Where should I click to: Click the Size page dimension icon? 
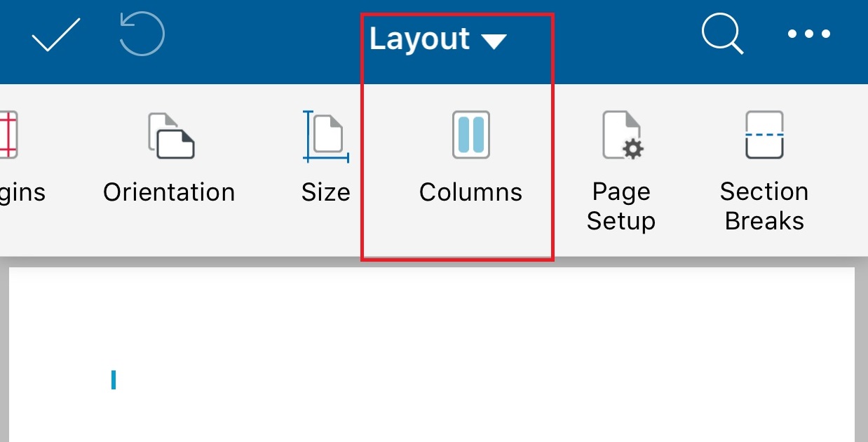[326, 135]
